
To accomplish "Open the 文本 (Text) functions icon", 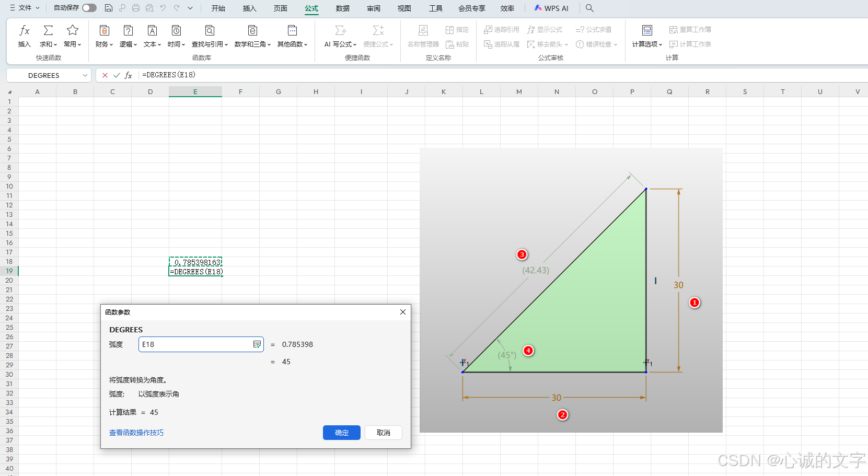I will coord(152,36).
